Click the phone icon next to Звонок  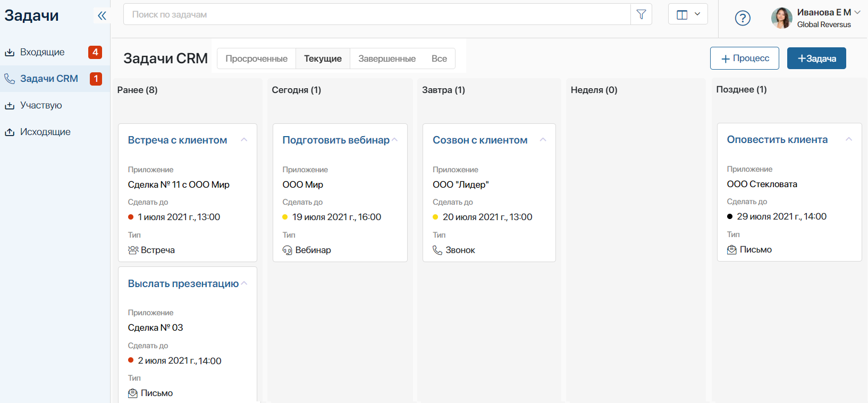437,250
